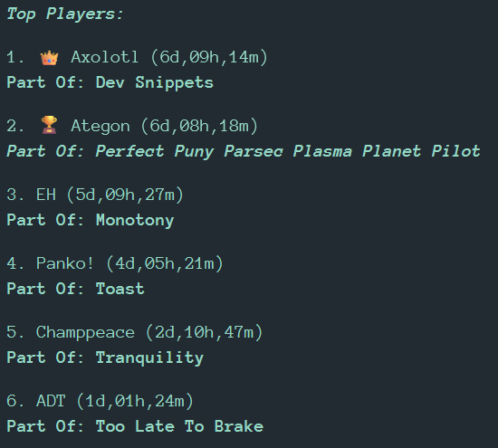Open the Too Late To Brake team

pyautogui.click(x=179, y=426)
